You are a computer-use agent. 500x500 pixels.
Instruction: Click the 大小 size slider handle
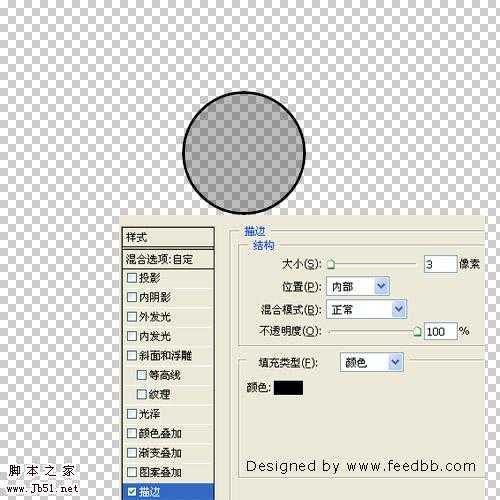[x=331, y=265]
